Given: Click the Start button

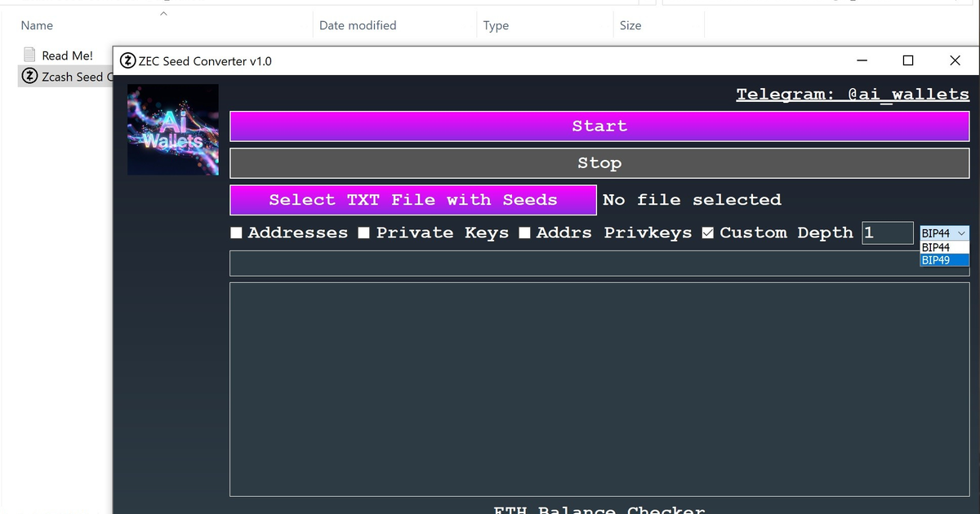Looking at the screenshot, I should [599, 126].
